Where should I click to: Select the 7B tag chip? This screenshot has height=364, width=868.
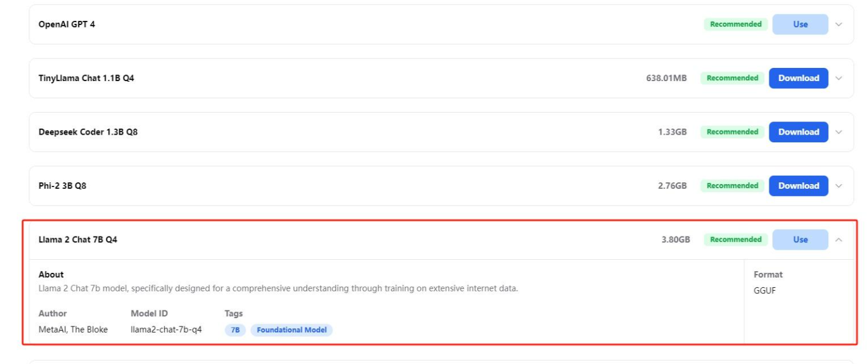235,329
